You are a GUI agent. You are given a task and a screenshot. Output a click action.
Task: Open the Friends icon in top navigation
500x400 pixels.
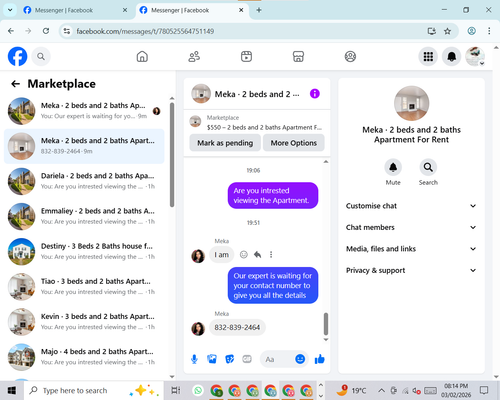[194, 56]
